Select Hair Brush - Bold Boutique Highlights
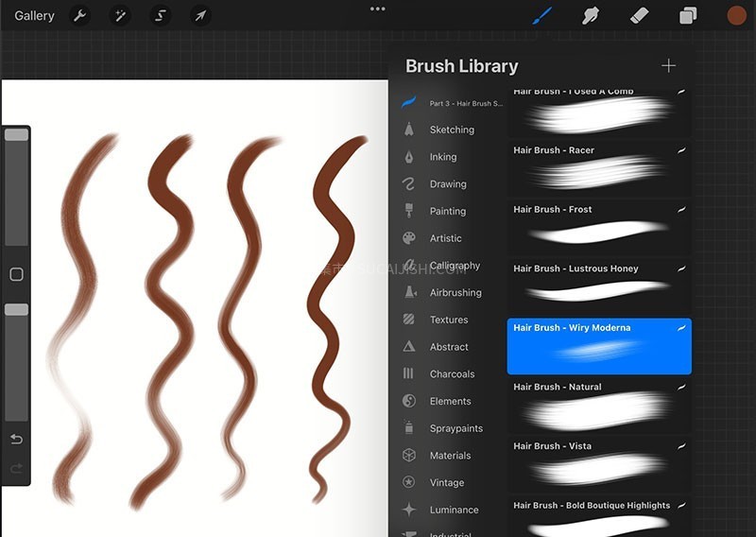 pyautogui.click(x=599, y=516)
